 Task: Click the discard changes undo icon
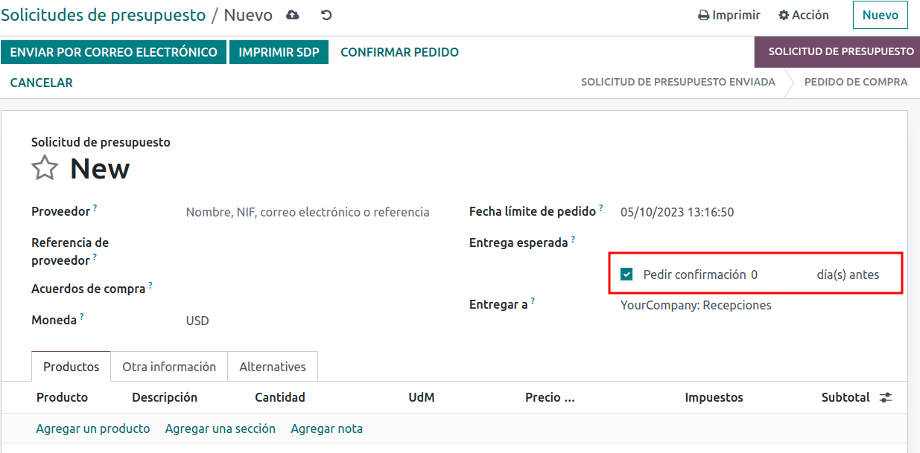tap(327, 15)
